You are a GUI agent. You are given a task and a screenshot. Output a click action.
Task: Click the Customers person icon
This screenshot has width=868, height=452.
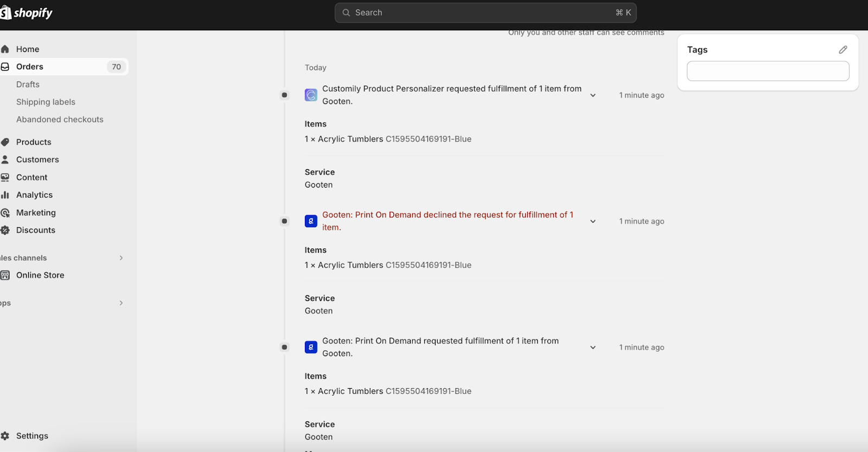pos(5,159)
